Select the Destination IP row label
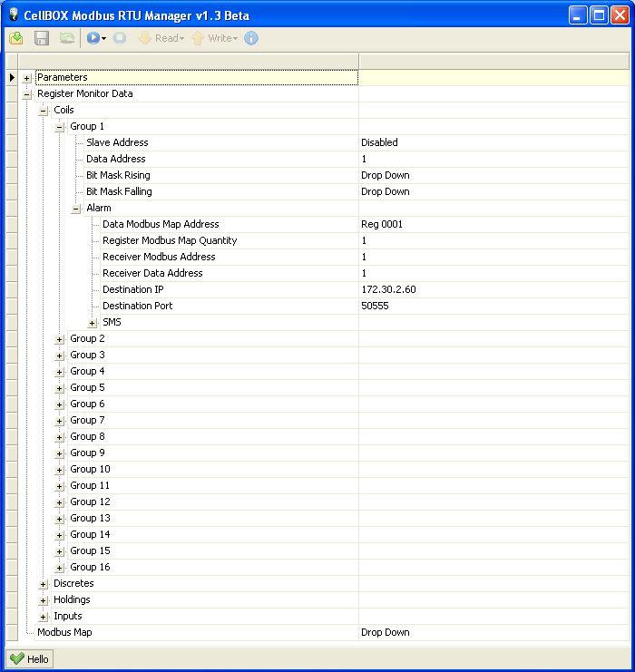Image resolution: width=635 pixels, height=672 pixels. click(133, 289)
